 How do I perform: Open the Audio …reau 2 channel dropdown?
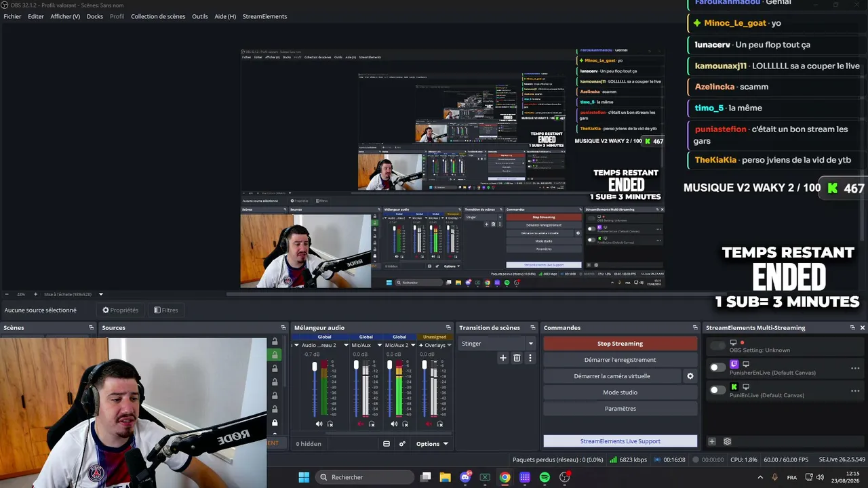tap(346, 345)
